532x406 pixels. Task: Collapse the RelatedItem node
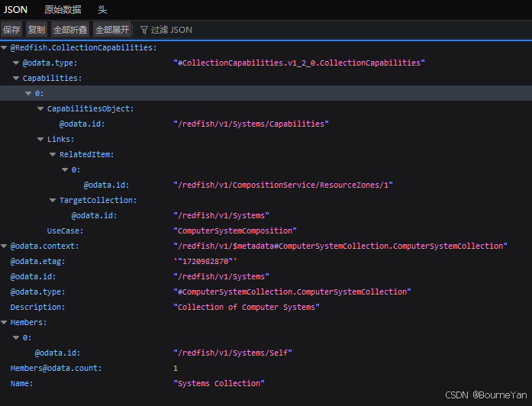point(53,155)
